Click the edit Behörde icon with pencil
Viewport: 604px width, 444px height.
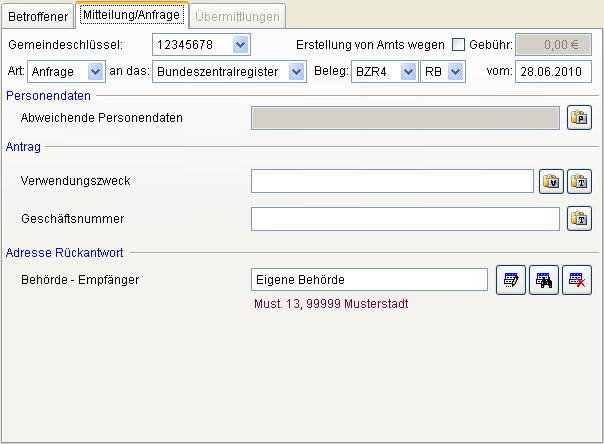(x=510, y=280)
